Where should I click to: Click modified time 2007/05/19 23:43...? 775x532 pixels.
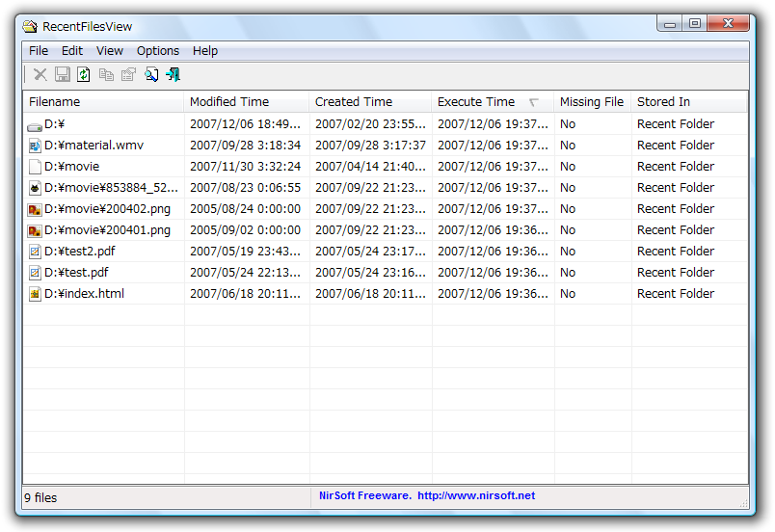click(245, 252)
